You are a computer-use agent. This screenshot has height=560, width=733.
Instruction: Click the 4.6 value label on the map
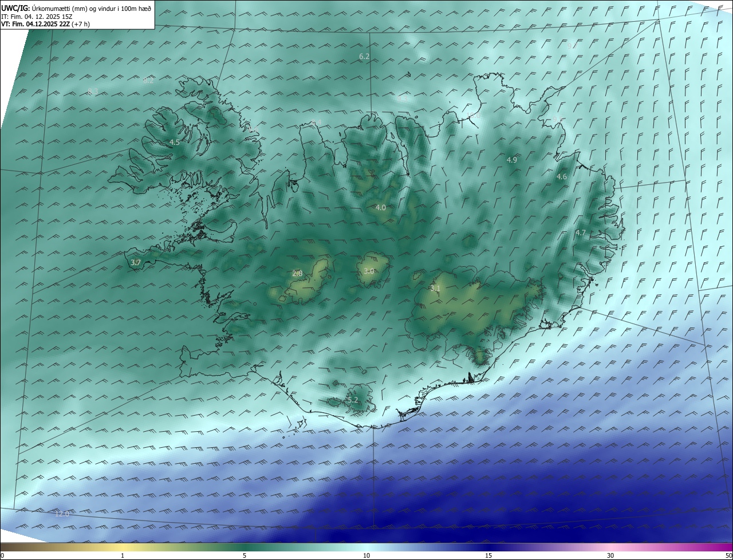pyautogui.click(x=562, y=176)
